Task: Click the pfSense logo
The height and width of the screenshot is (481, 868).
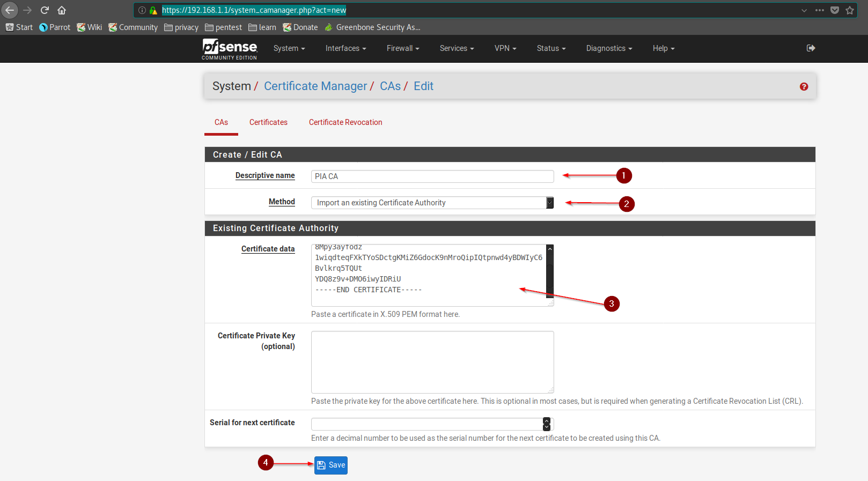Action: pyautogui.click(x=230, y=49)
